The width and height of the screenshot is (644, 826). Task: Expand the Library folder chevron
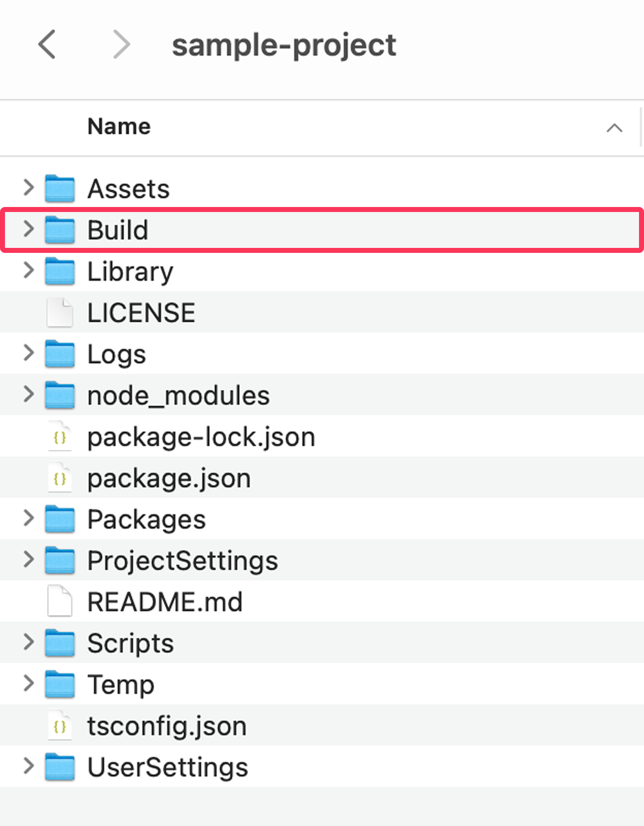pyautogui.click(x=28, y=270)
